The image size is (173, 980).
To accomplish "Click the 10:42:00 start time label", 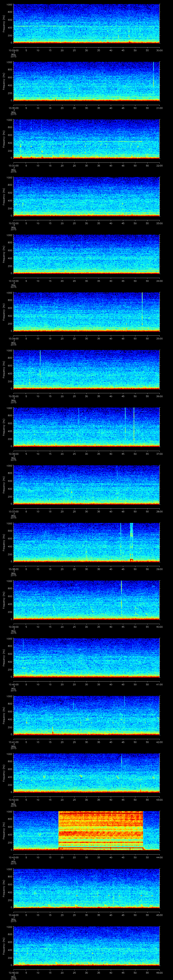I will 14,800.
